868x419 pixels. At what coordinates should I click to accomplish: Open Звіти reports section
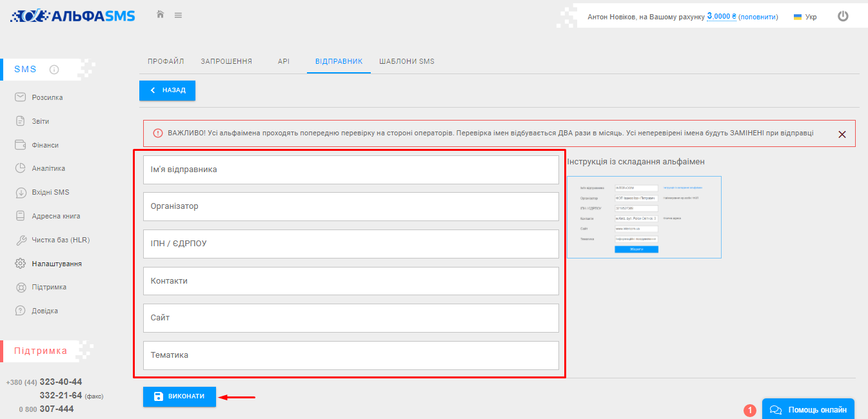tap(40, 121)
